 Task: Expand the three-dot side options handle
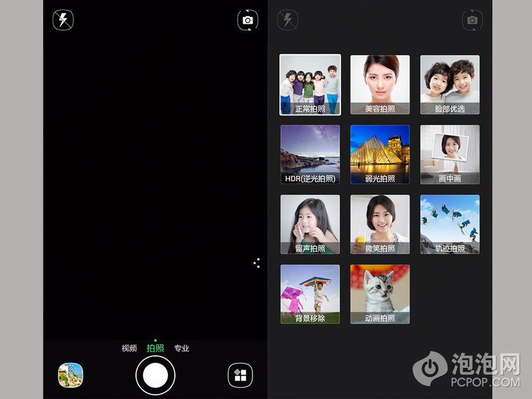256,263
